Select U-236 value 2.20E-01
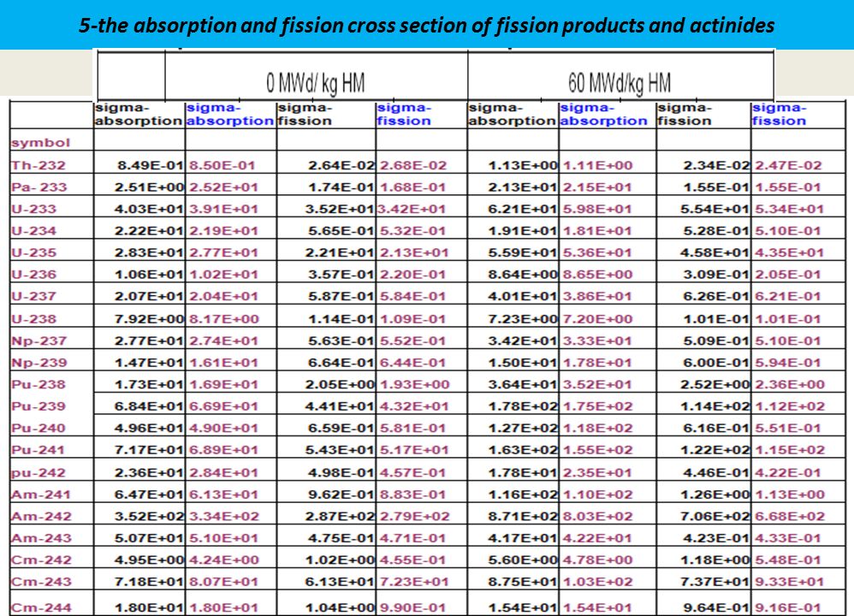854x616 pixels. pyautogui.click(x=412, y=275)
